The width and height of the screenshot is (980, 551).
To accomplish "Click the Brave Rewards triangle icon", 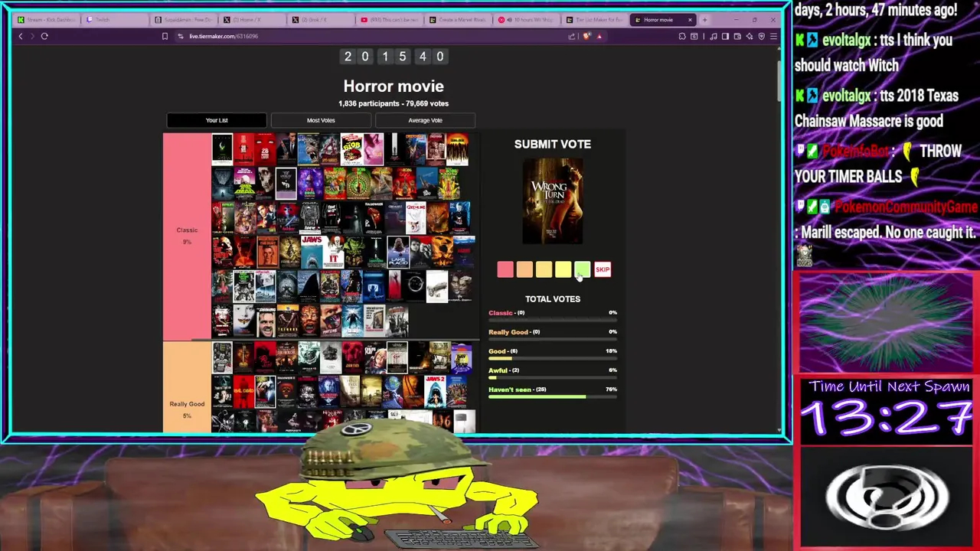I will click(x=599, y=36).
